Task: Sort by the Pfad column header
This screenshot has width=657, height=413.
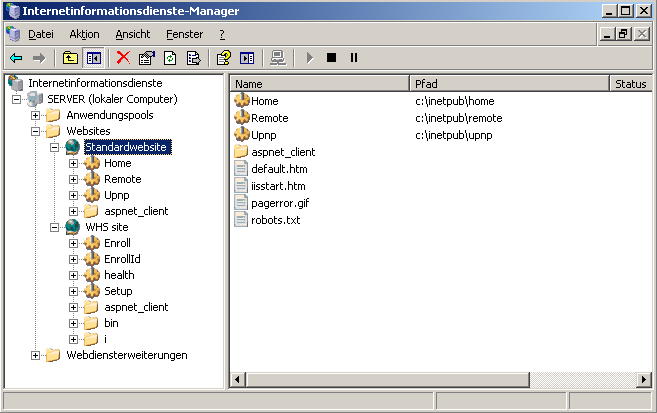Action: pos(510,84)
